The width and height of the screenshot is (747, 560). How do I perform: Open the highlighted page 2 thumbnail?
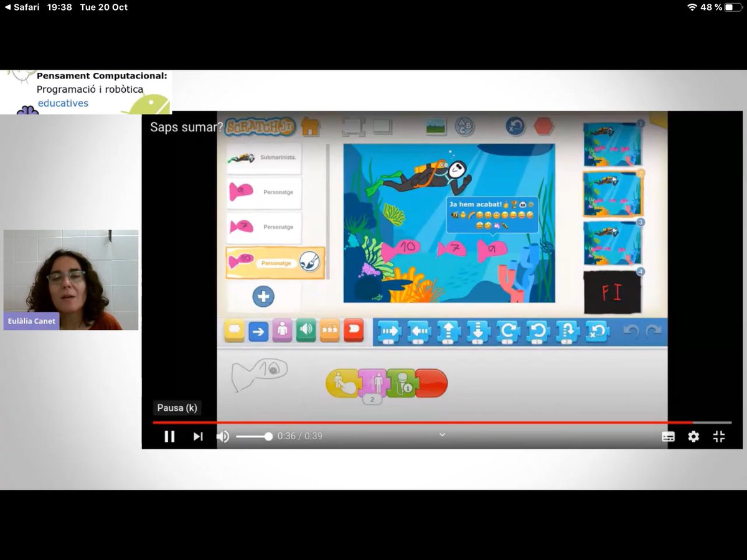613,194
